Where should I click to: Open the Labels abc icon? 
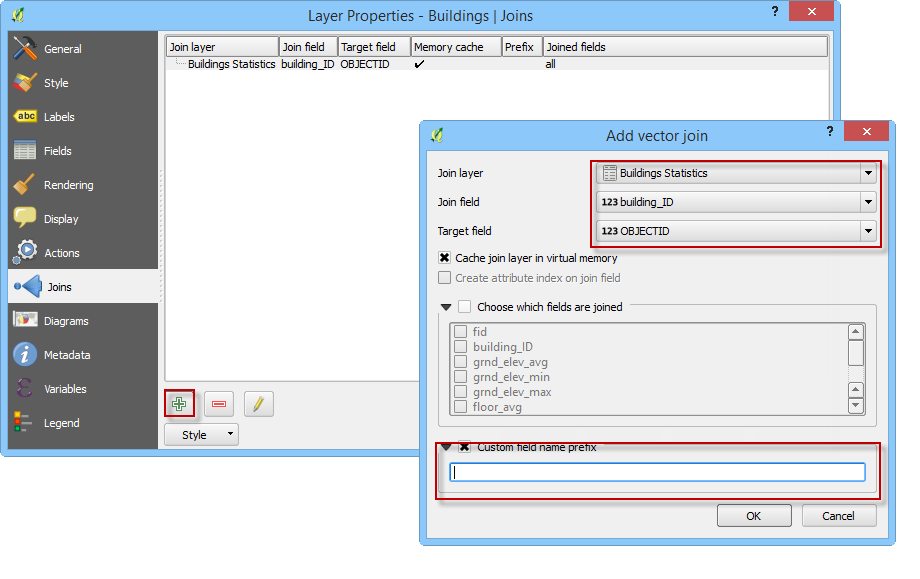(x=26, y=117)
